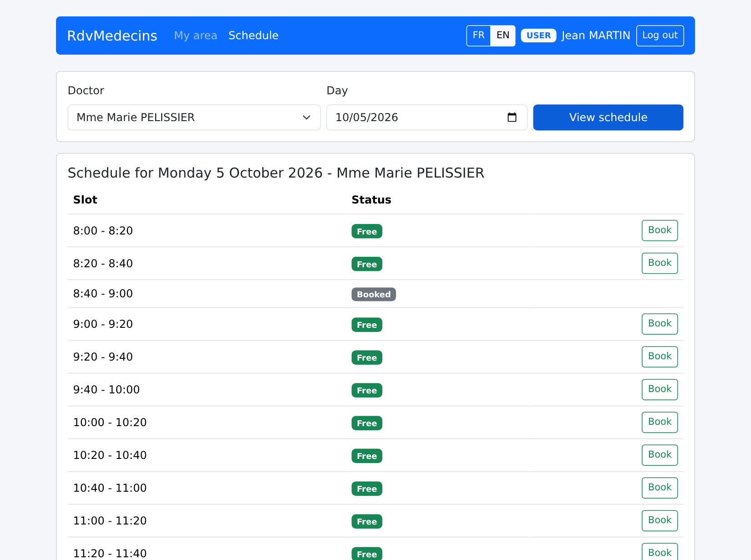
Task: Book the 10:00 - 10:20 slot
Action: [660, 422]
